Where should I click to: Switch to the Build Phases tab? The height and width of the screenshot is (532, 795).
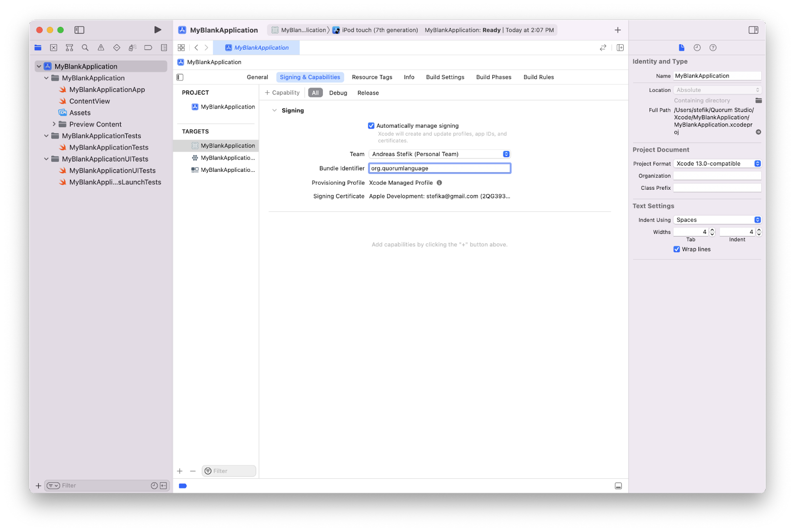point(493,77)
